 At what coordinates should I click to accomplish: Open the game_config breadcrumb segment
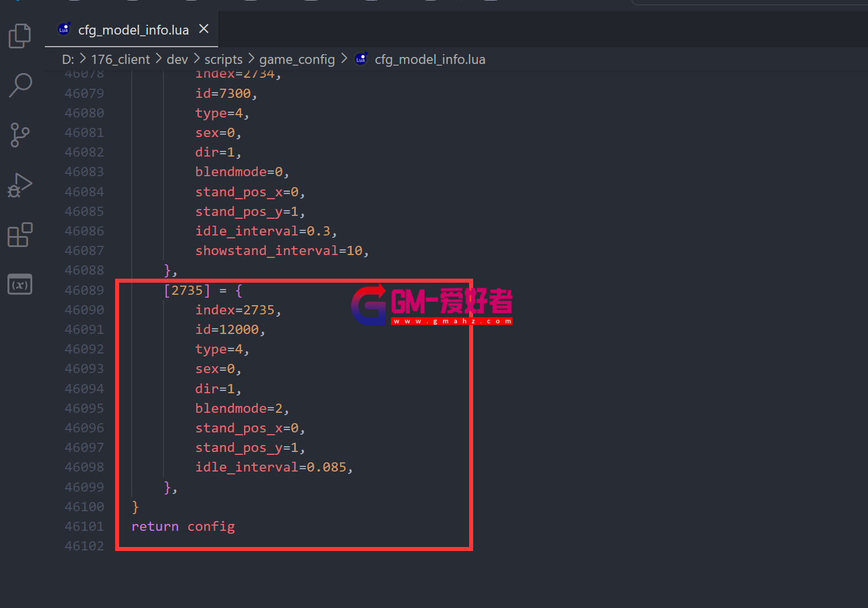[x=297, y=59]
